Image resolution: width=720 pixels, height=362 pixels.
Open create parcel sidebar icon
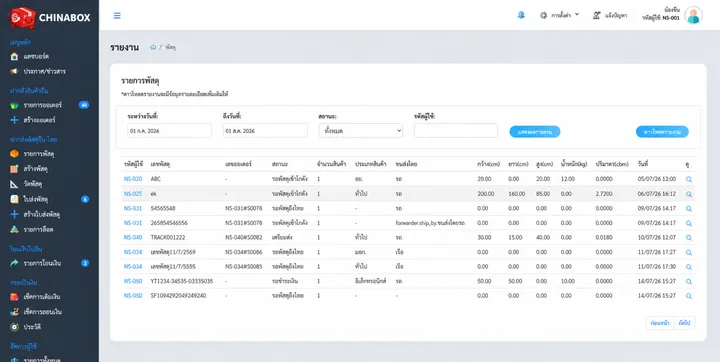click(x=14, y=169)
